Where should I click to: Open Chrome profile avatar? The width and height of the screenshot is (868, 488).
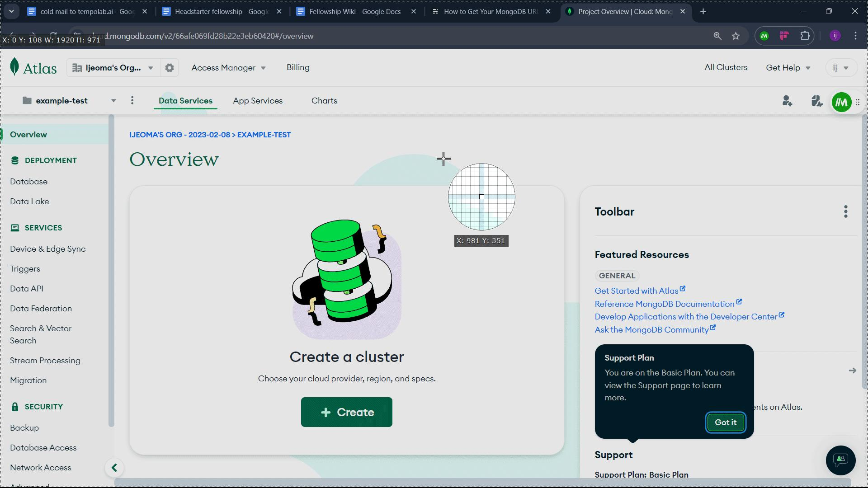point(835,36)
